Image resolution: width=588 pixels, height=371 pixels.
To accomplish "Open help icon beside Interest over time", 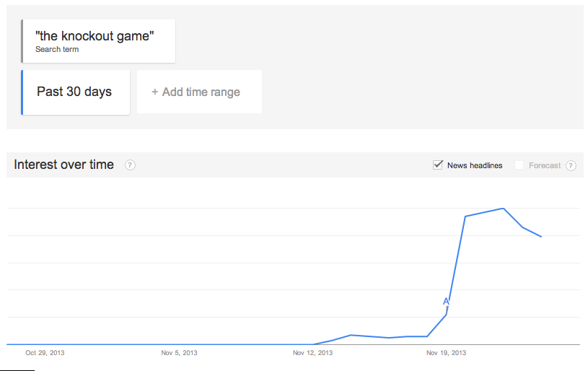I will point(130,165).
